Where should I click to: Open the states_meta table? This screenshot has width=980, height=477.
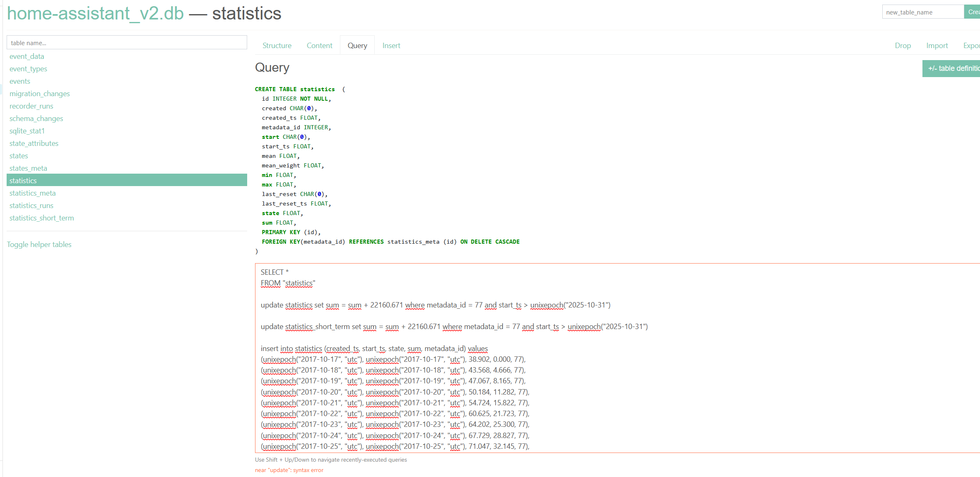pos(28,168)
